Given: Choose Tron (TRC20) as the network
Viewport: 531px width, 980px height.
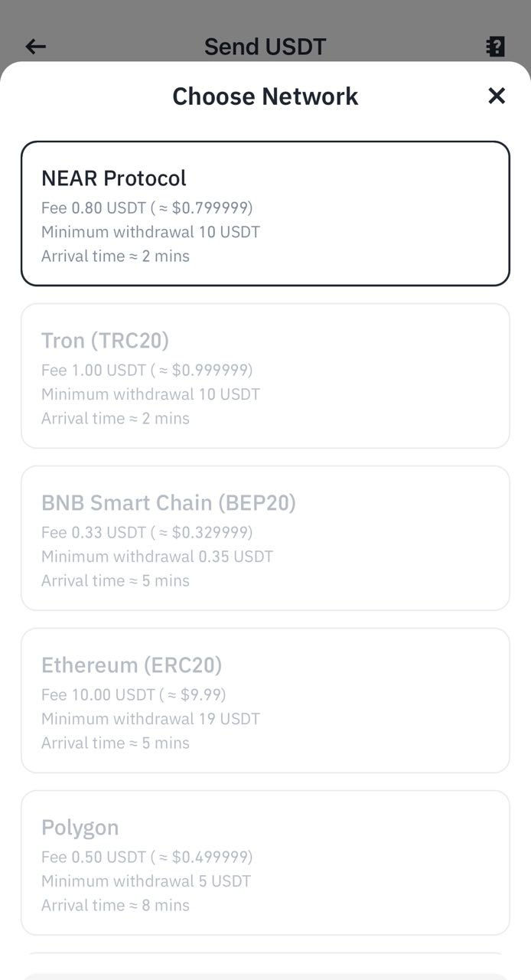Looking at the screenshot, I should coord(265,375).
